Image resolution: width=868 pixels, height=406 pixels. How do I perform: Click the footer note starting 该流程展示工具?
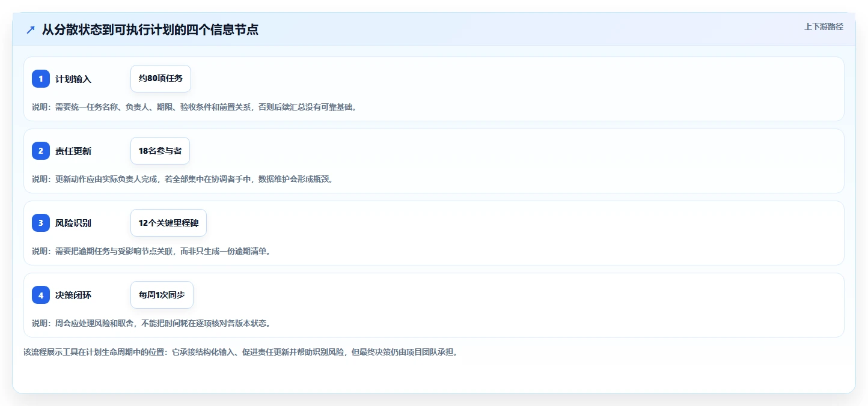coord(240,352)
